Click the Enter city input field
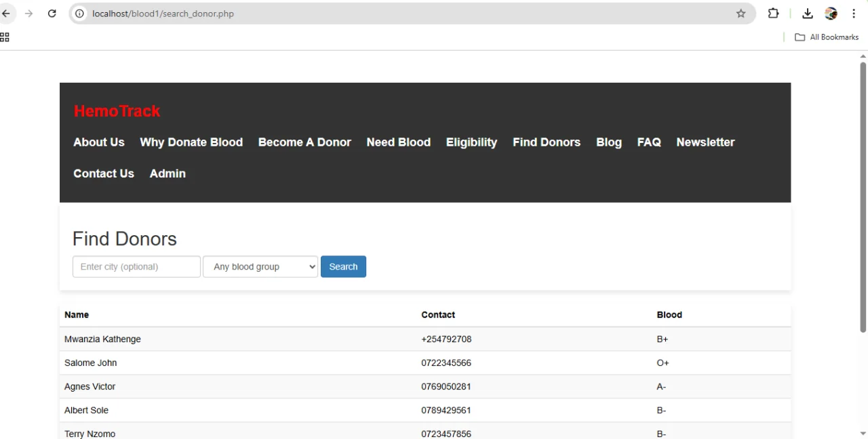868x439 pixels. [136, 266]
